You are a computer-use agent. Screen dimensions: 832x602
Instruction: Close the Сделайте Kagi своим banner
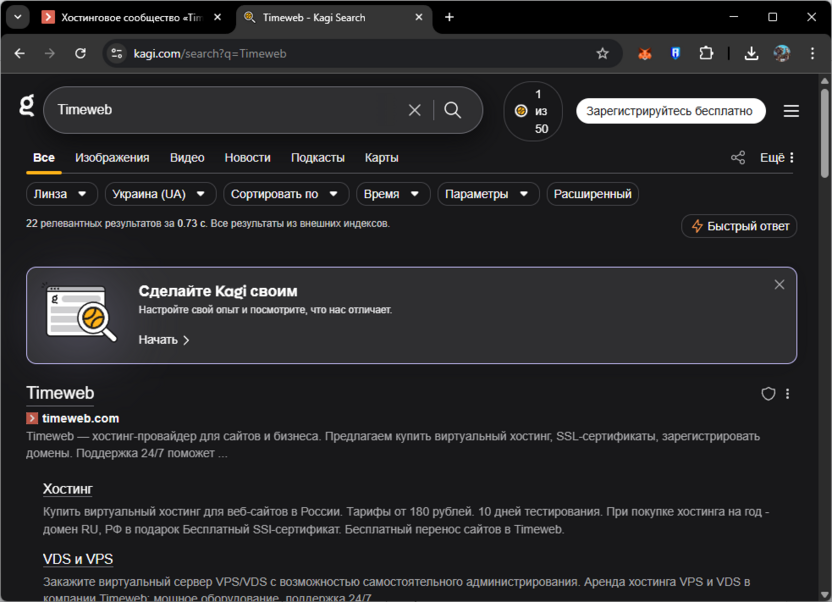pyautogui.click(x=779, y=285)
